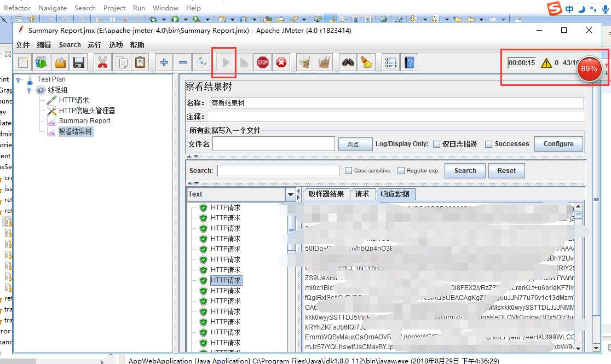611x364 pixels.
Task: Start the test with the Start arrow icon
Action: tap(225, 62)
